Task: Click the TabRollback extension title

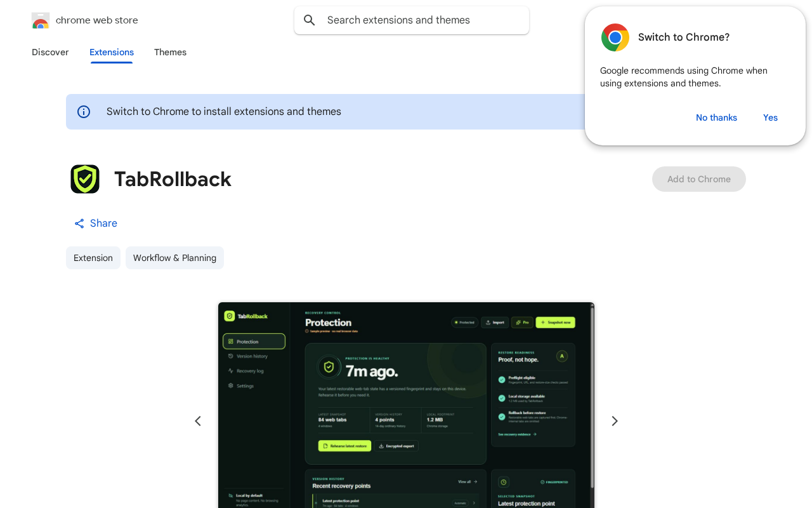Action: (173, 179)
